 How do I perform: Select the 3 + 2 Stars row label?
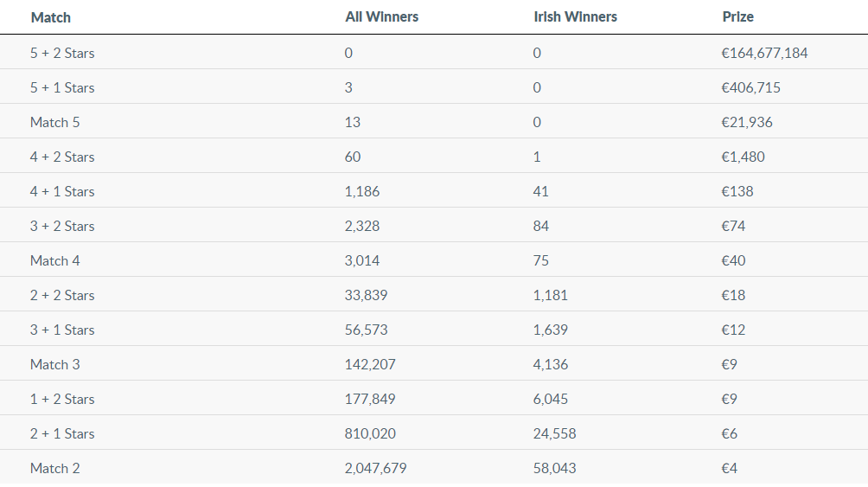62,226
